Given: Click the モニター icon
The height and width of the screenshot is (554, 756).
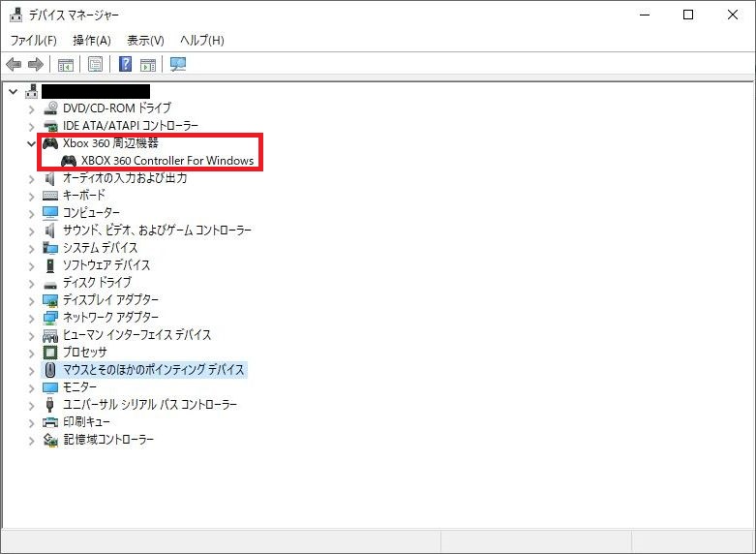Looking at the screenshot, I should pos(50,387).
